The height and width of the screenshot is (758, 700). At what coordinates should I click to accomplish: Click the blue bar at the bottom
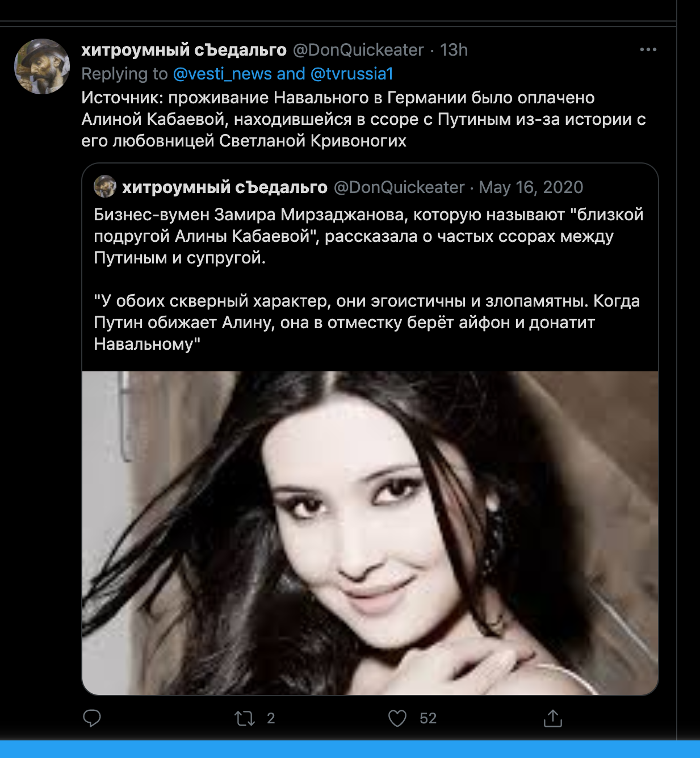350,749
